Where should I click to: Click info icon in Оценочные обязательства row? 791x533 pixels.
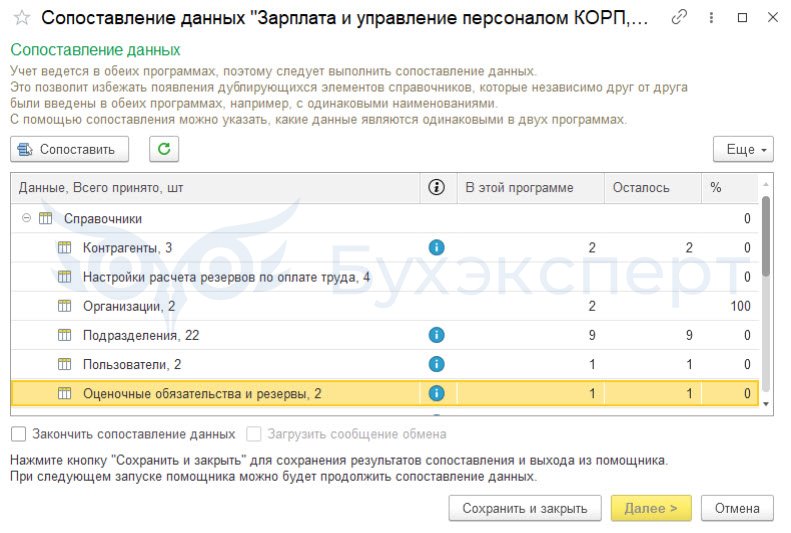coord(436,393)
